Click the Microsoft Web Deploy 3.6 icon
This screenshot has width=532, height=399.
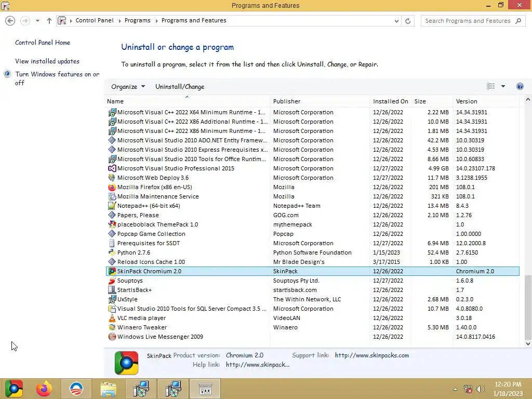click(x=112, y=178)
